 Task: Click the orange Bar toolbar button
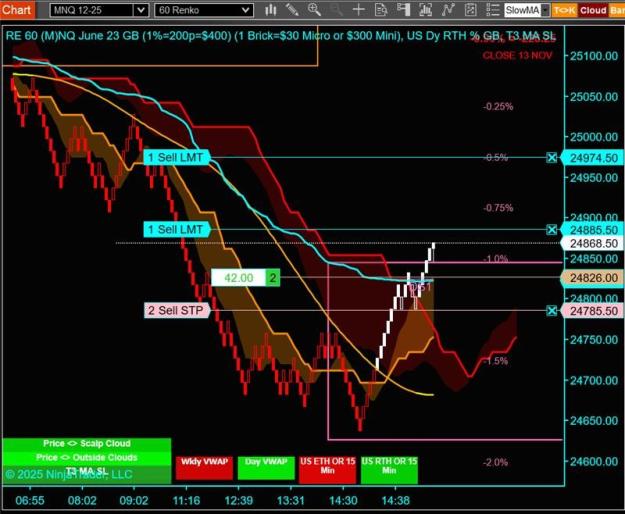coord(617,10)
